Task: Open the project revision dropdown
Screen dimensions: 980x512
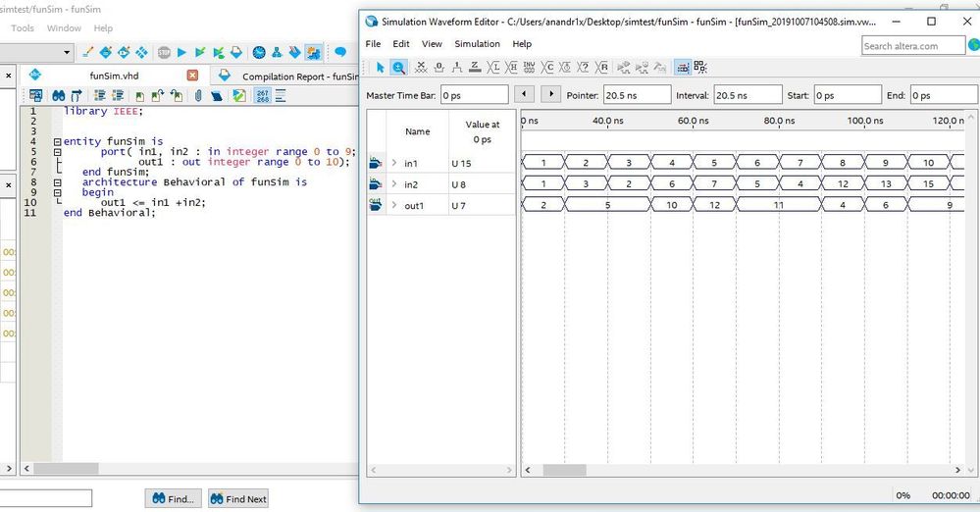Action: (67, 52)
